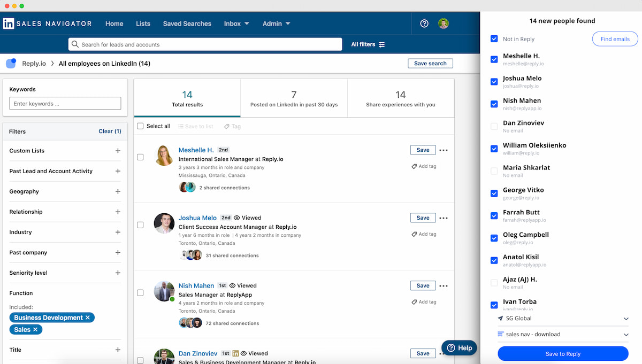Toggle the Select all checkbox
Screen dimensions: 642x364
pos(140,126)
